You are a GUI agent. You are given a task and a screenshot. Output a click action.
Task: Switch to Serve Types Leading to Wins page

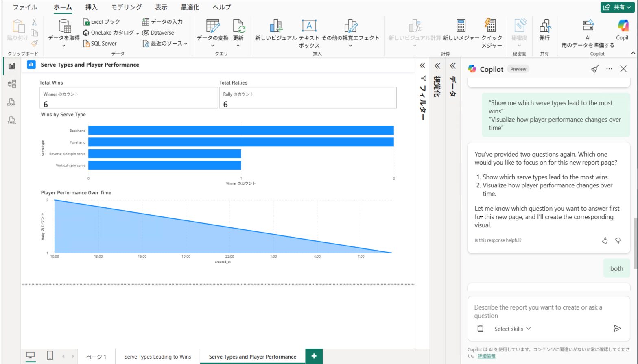coord(157,357)
